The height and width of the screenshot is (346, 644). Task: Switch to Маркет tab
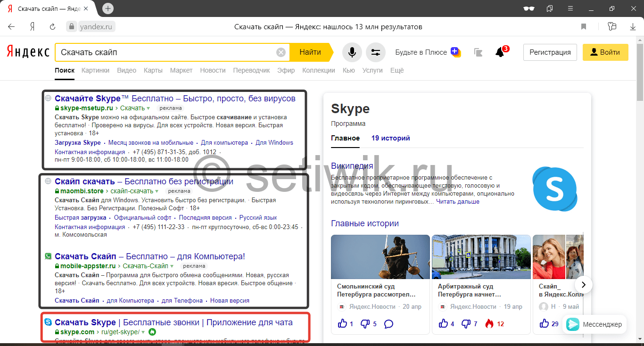[182, 70]
